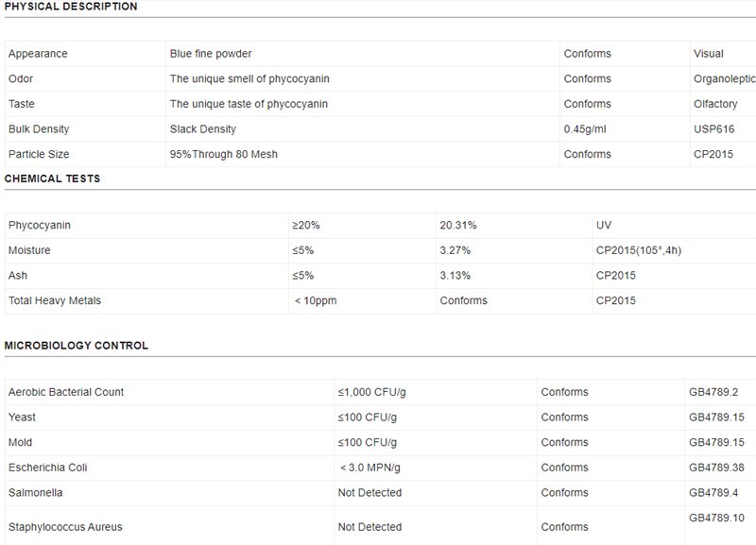Select the Staphylococcus Aureus label
Screen dimensions: 756x545
click(x=65, y=527)
